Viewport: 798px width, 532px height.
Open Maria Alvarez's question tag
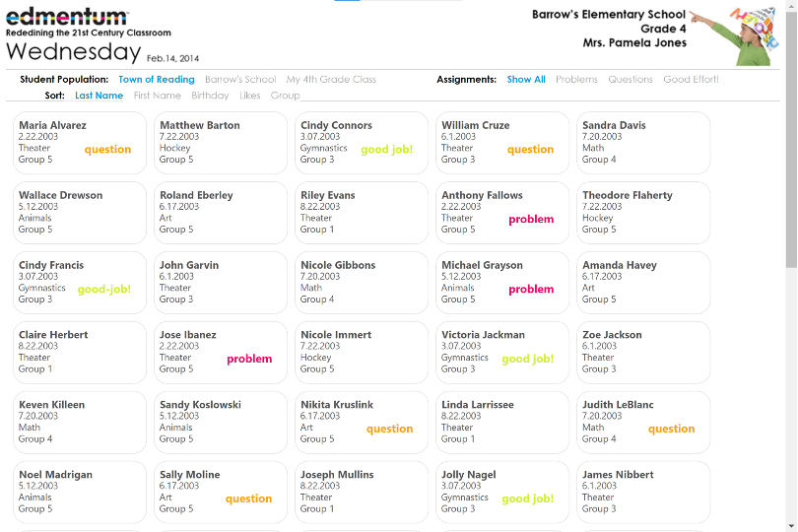pos(107,150)
